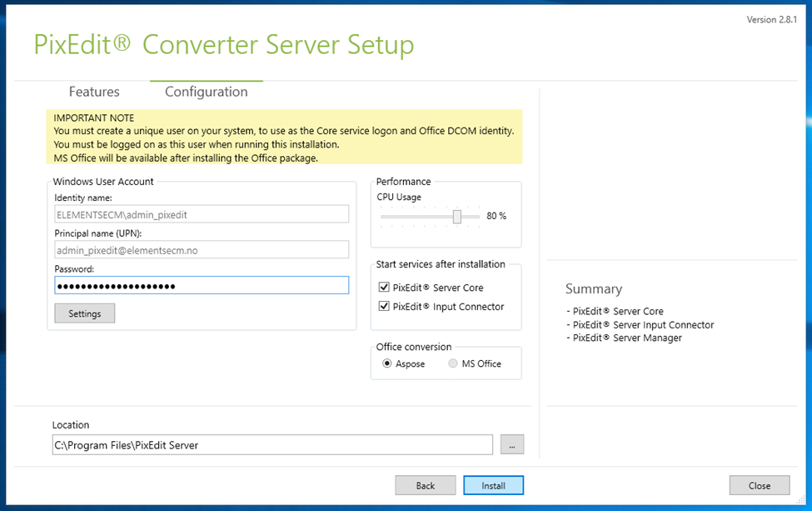
Task: Click the Principal name (UPN) field
Action: (x=202, y=250)
